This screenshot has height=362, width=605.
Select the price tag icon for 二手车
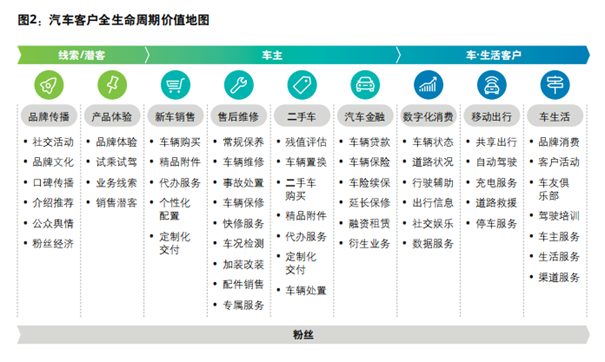[302, 85]
